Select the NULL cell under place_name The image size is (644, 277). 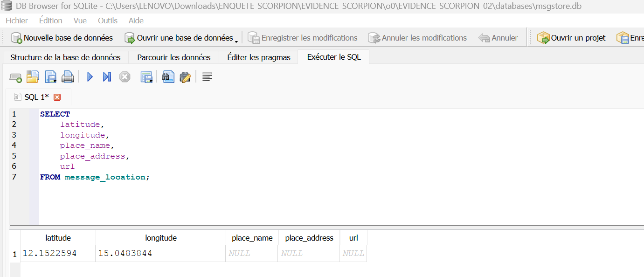tap(252, 254)
